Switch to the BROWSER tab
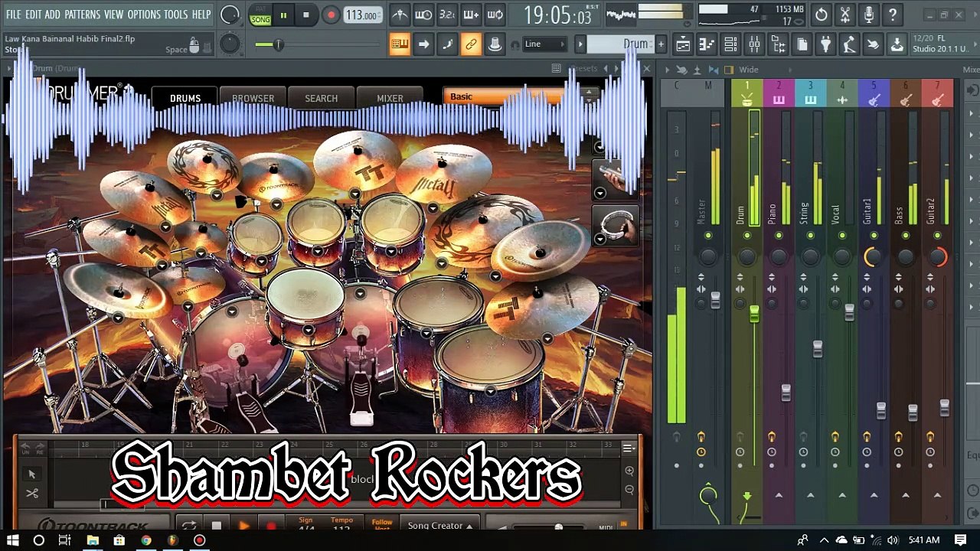The height and width of the screenshot is (551, 980). pos(253,98)
